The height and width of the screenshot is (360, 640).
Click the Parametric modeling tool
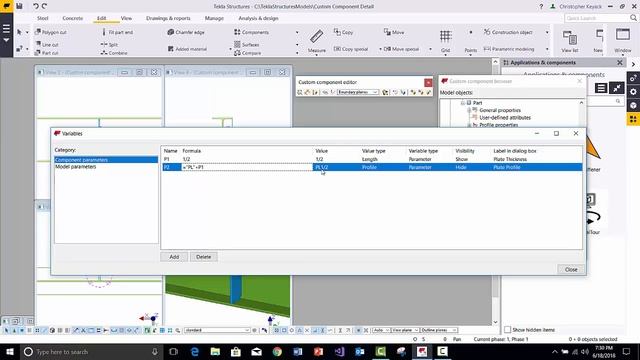(509, 49)
